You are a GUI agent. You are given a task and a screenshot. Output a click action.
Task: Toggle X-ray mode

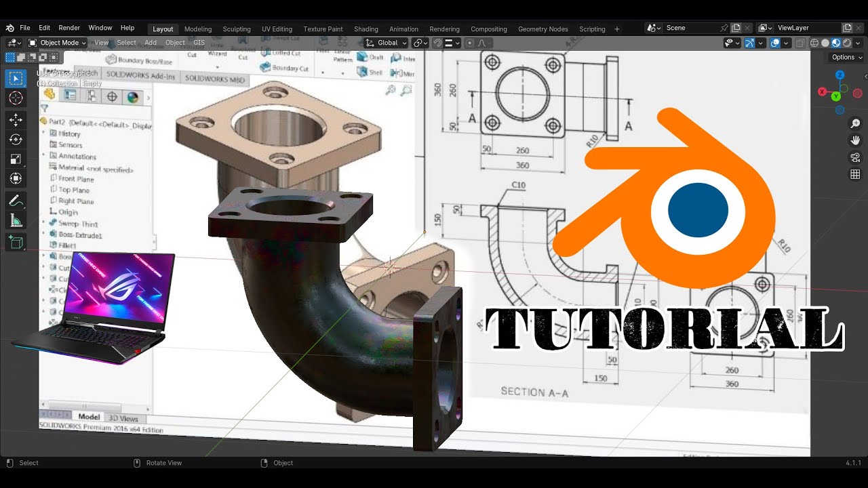point(800,43)
